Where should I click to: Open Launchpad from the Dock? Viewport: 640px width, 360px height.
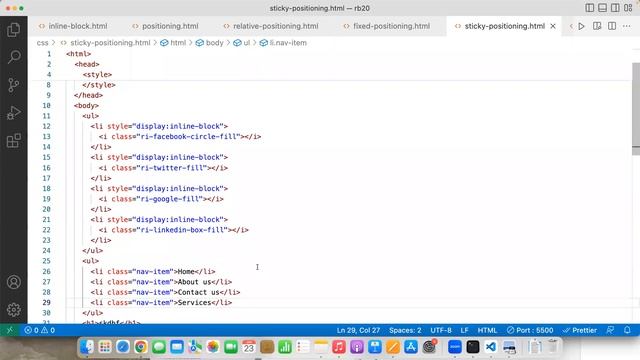[105, 347]
